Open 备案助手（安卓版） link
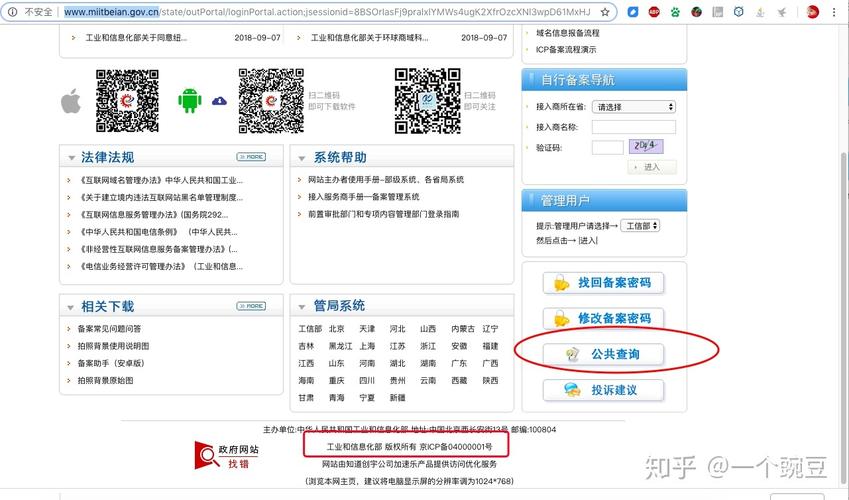This screenshot has width=849, height=500. [x=111, y=363]
